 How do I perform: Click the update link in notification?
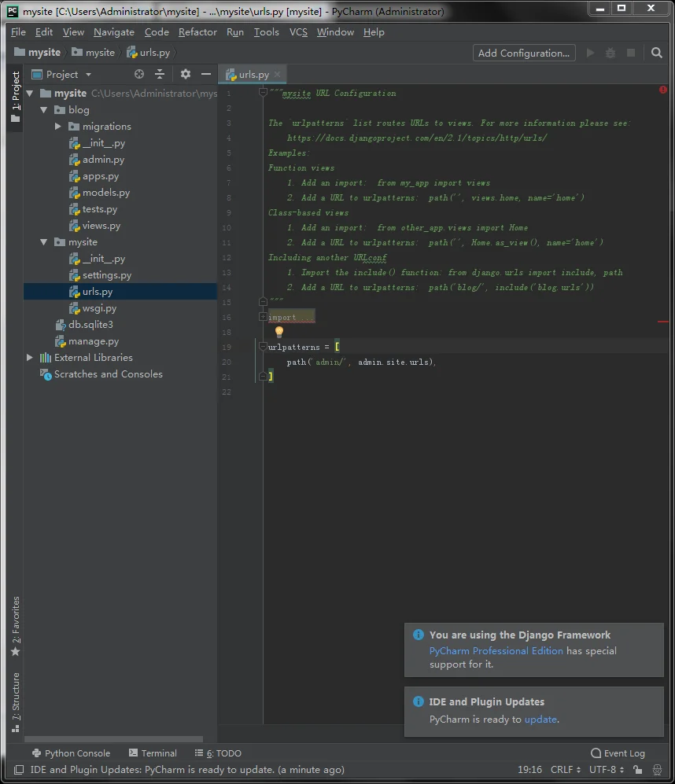(540, 719)
